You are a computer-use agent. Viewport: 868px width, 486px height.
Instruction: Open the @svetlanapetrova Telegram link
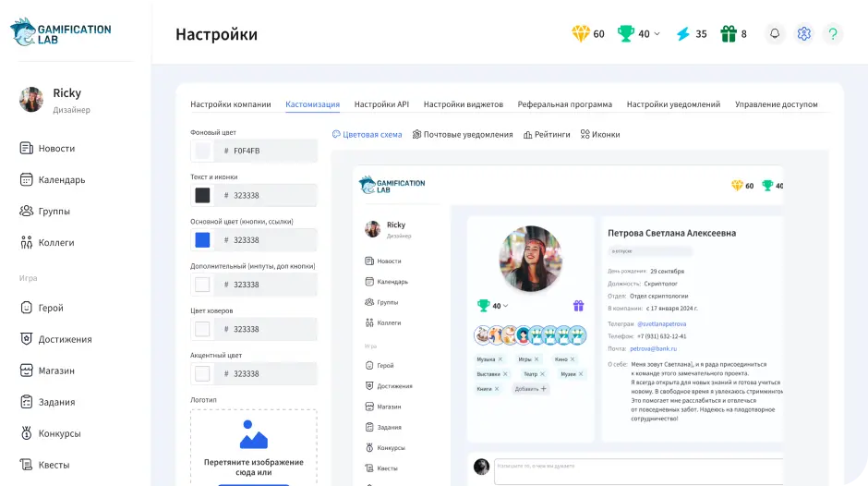(661, 323)
